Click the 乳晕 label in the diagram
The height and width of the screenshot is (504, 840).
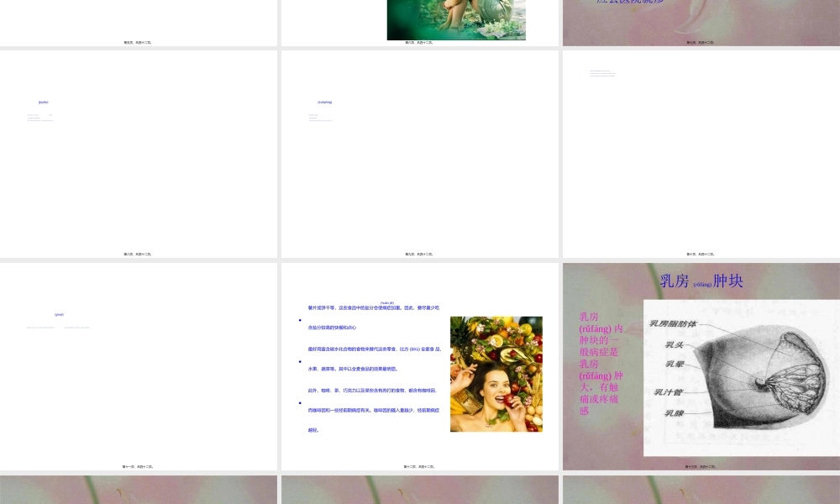675,365
